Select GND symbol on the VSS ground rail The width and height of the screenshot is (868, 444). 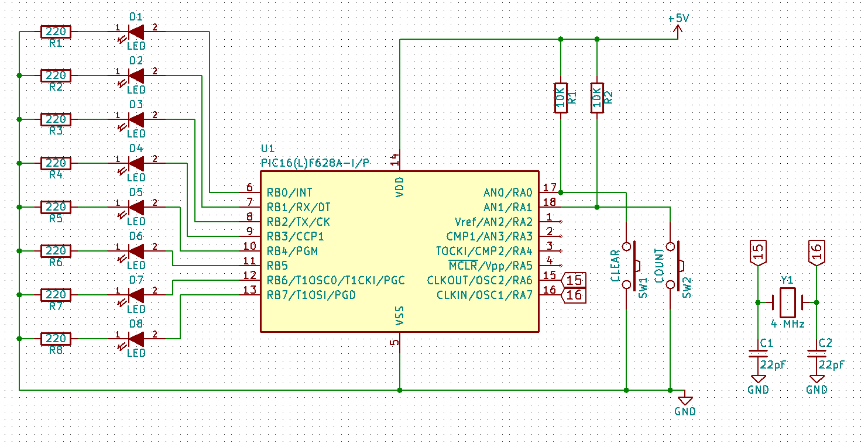click(x=685, y=401)
